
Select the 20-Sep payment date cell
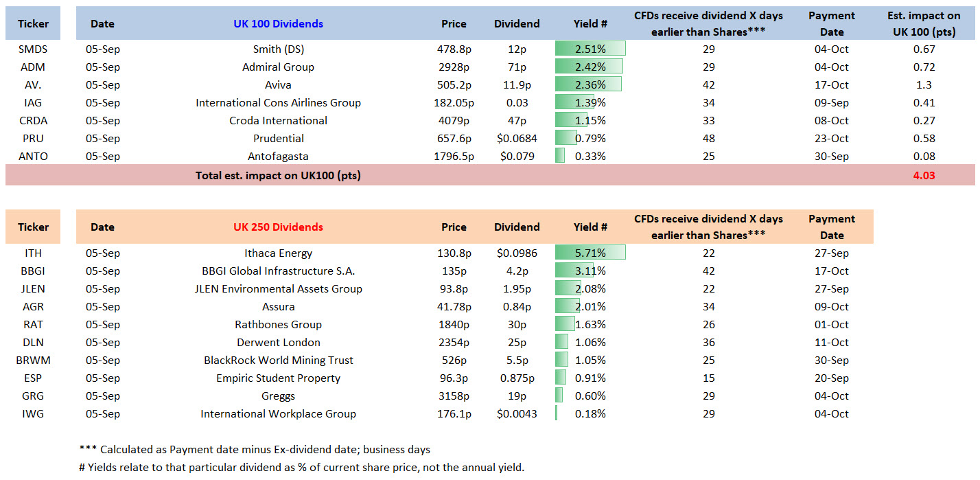831,378
